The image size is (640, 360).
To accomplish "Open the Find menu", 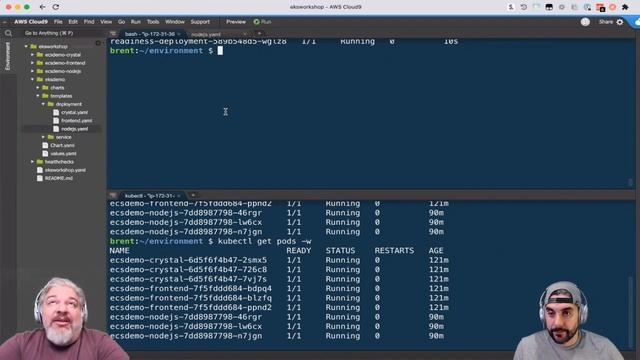I will point(89,22).
